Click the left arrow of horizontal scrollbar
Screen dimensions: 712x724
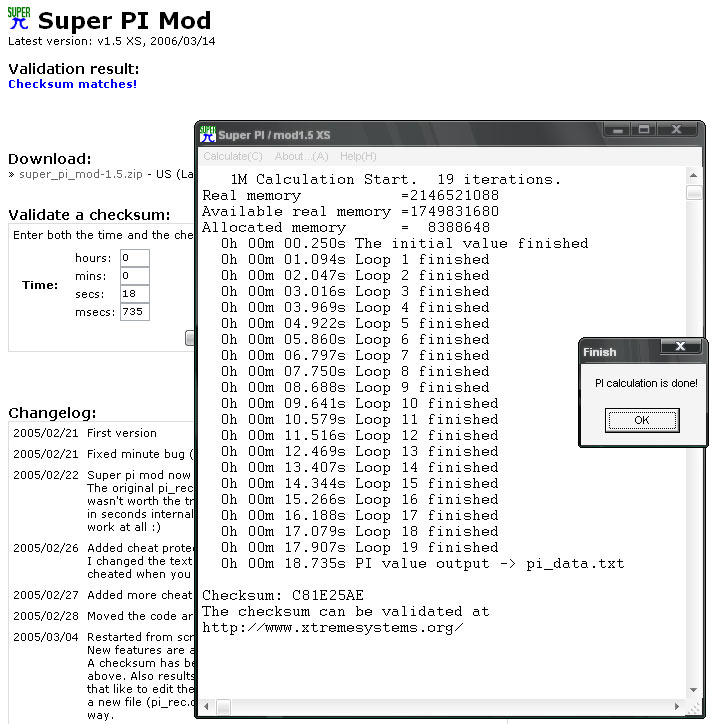[206, 706]
